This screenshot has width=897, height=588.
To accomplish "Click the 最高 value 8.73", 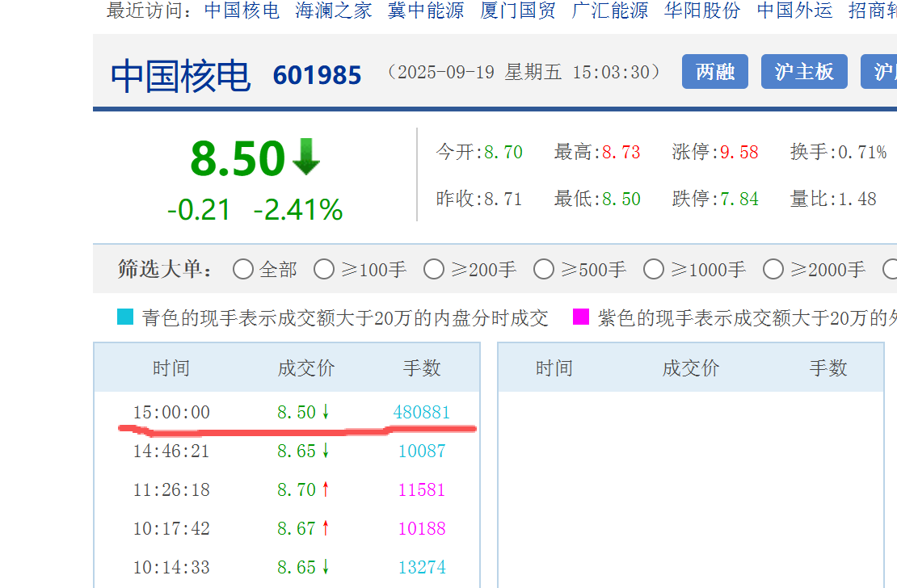I will point(621,152).
